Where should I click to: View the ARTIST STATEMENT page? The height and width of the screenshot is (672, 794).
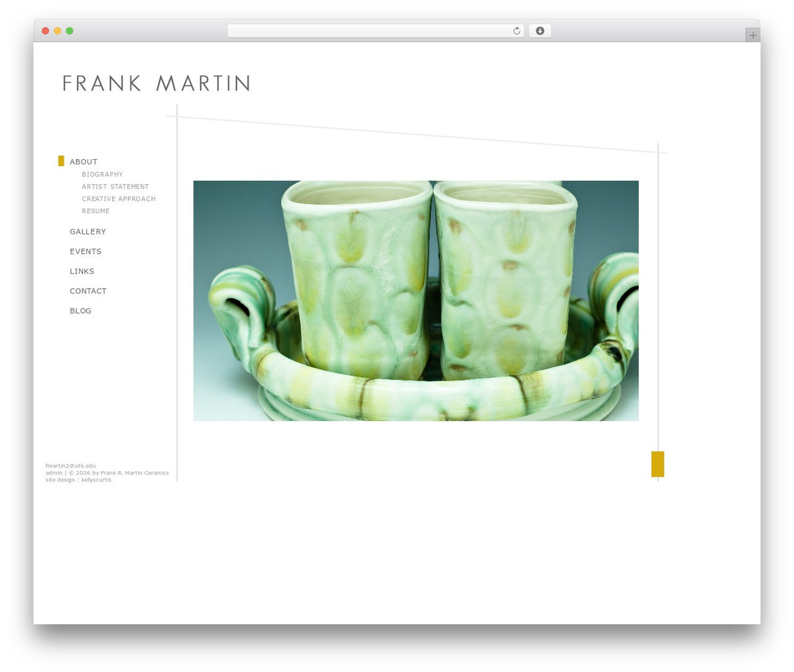coord(115,187)
